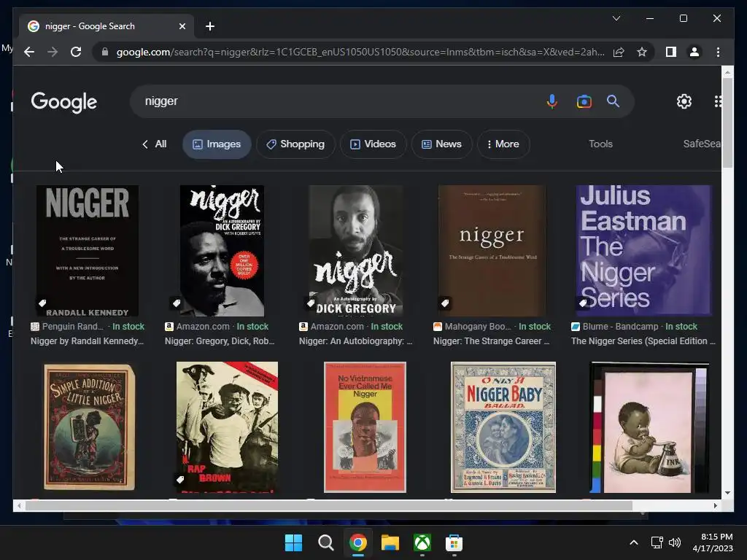The image size is (747, 560).
Task: View site information via the lock icon
Action: pyautogui.click(x=105, y=52)
